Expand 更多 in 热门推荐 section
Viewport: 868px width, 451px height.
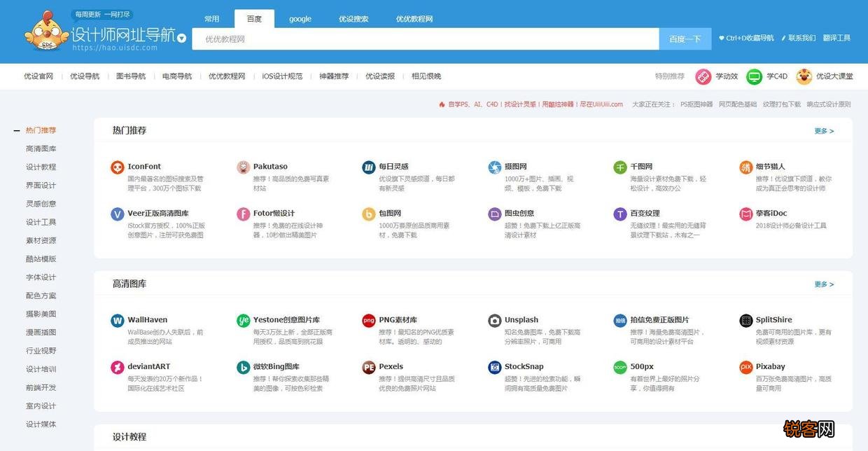click(x=824, y=131)
